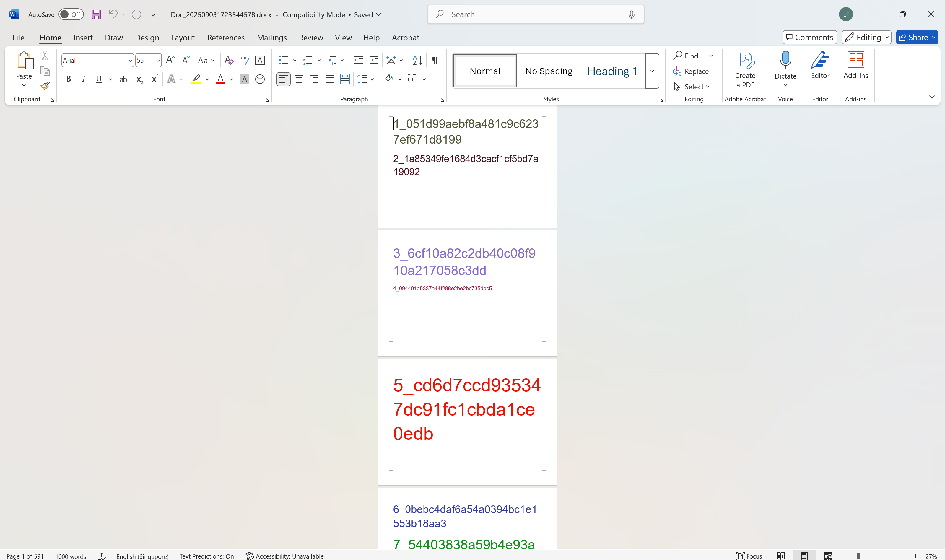Screen dimensions: 945x560
Task: Click the Sort paragraphs icon
Action: (x=417, y=60)
